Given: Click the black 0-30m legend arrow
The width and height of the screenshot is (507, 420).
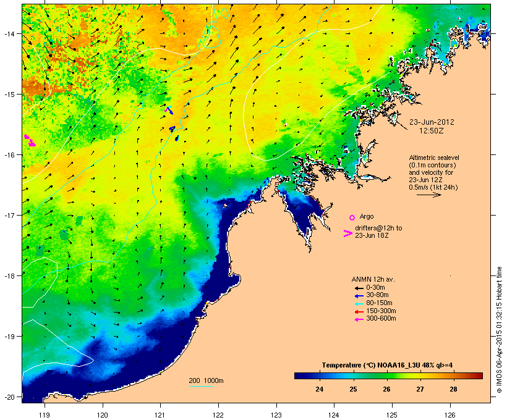Looking at the screenshot, I should (x=359, y=288).
